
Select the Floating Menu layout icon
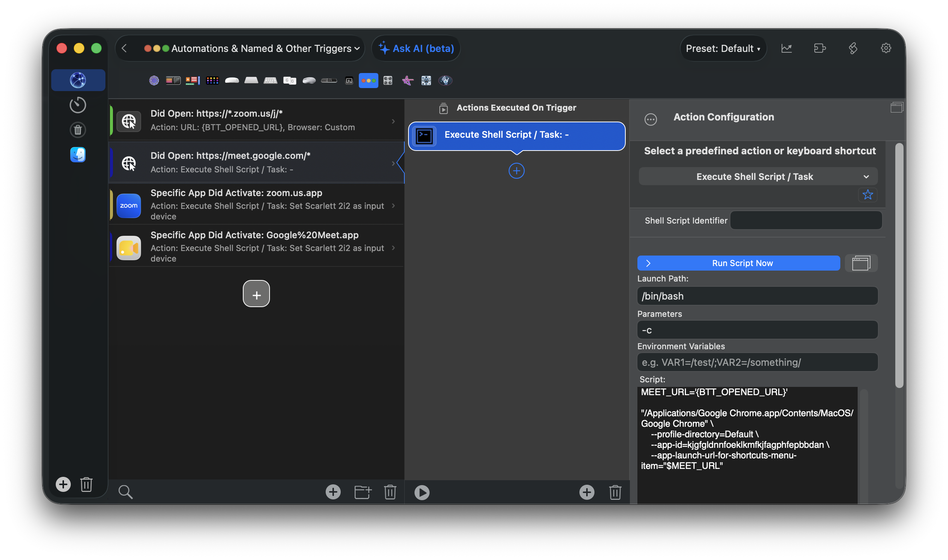point(192,81)
